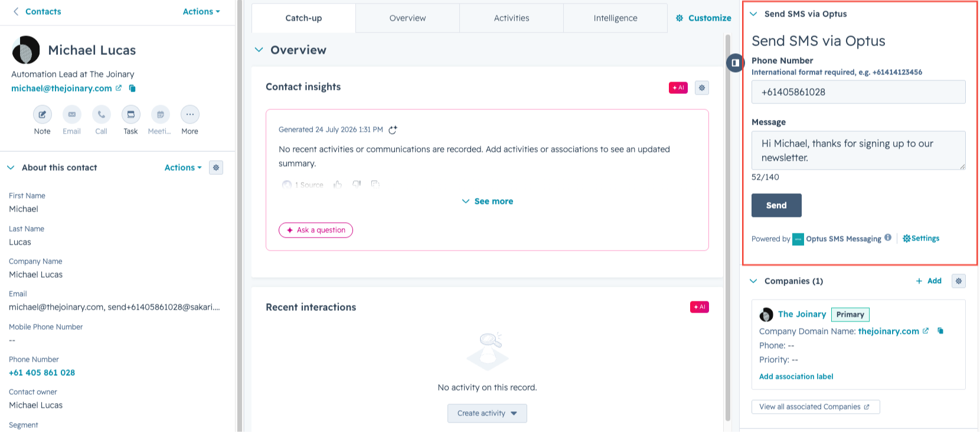The image size is (980, 432).
Task: Click Add association label link
Action: click(796, 376)
